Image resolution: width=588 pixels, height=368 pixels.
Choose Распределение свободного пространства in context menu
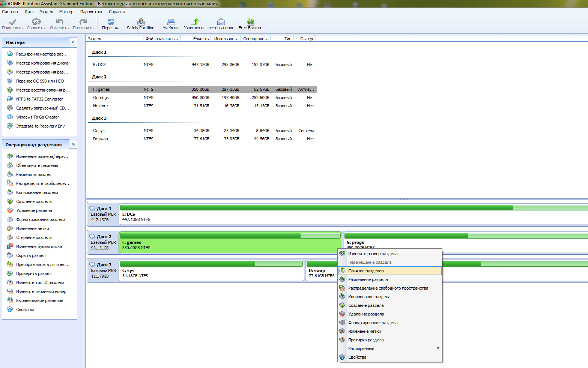pyautogui.click(x=390, y=288)
